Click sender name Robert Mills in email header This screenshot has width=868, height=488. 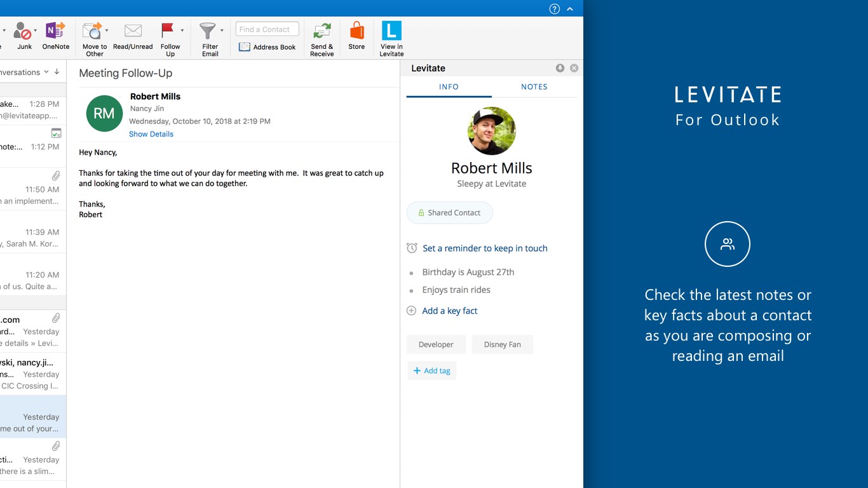coord(155,97)
